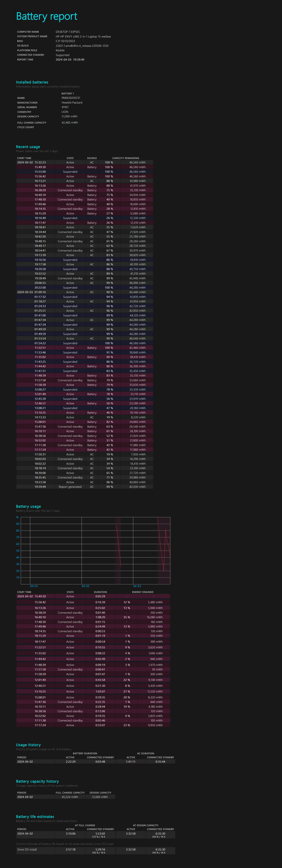
Task: Select the platform role value "Mobile"
Action: pos(60,50)
